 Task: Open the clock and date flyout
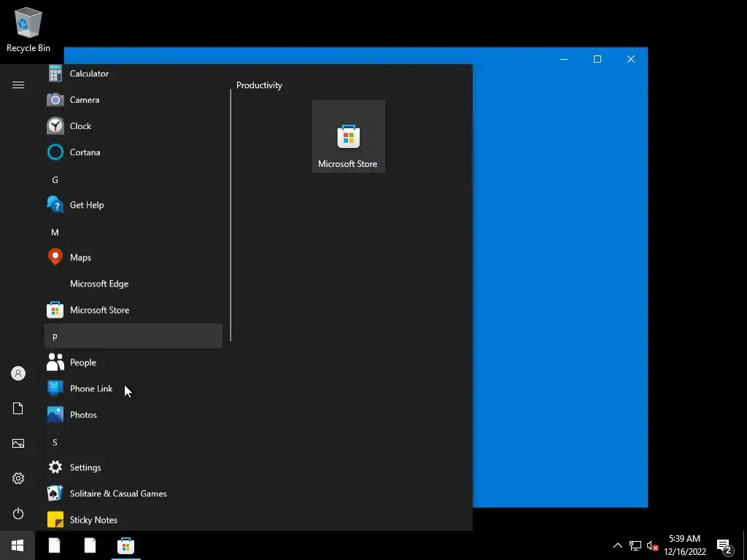[684, 545]
